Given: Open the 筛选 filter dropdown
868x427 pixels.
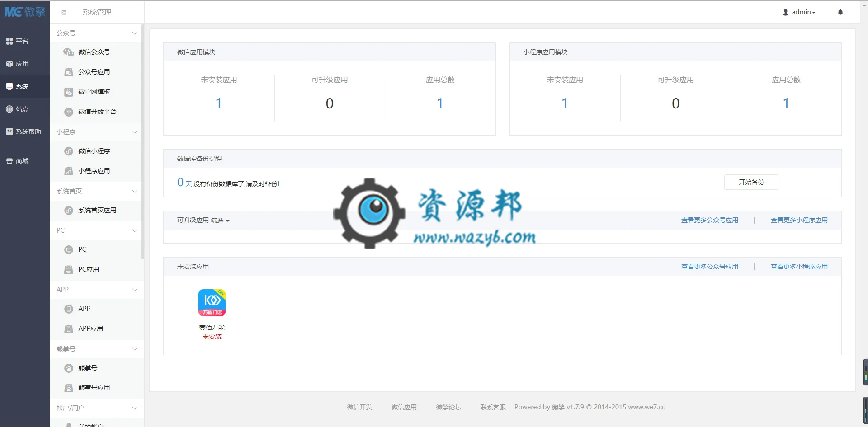Looking at the screenshot, I should [220, 221].
